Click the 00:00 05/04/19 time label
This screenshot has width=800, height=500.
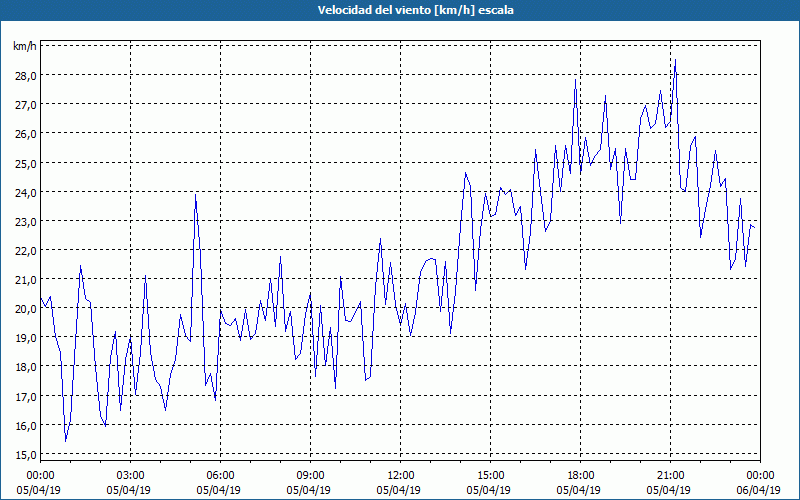pyautogui.click(x=39, y=483)
